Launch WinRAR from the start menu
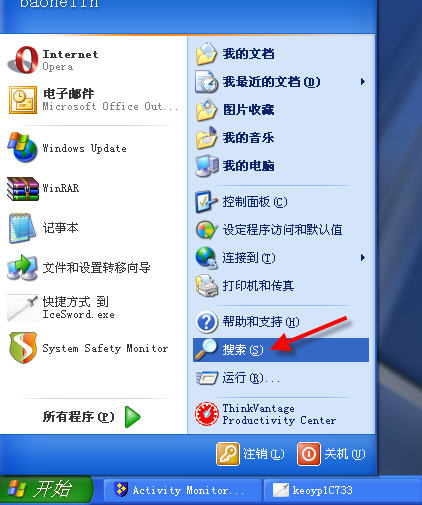This screenshot has height=505, width=422. coord(23,188)
